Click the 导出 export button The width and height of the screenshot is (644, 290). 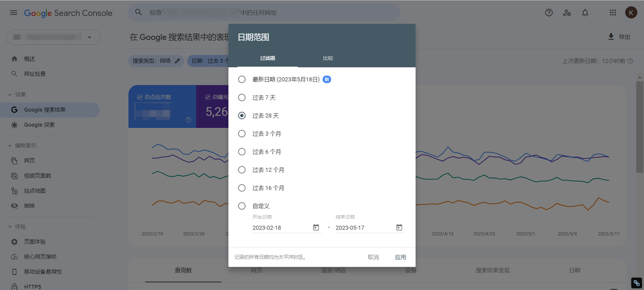619,37
